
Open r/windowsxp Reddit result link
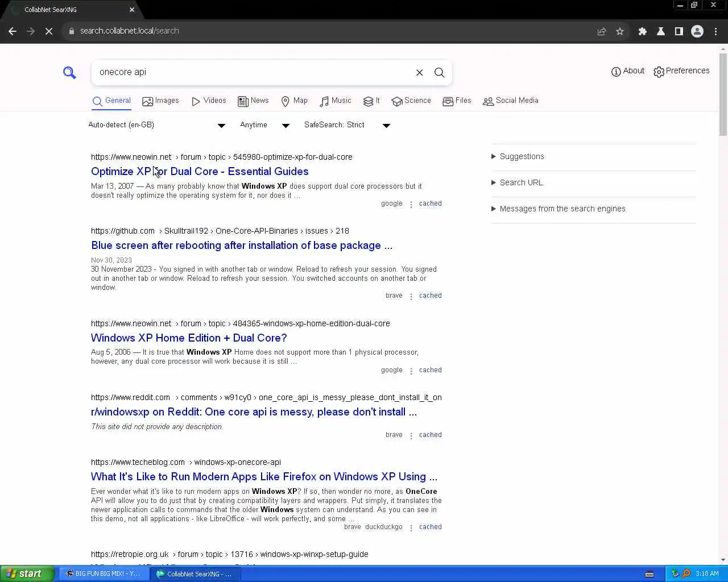pyautogui.click(x=254, y=411)
